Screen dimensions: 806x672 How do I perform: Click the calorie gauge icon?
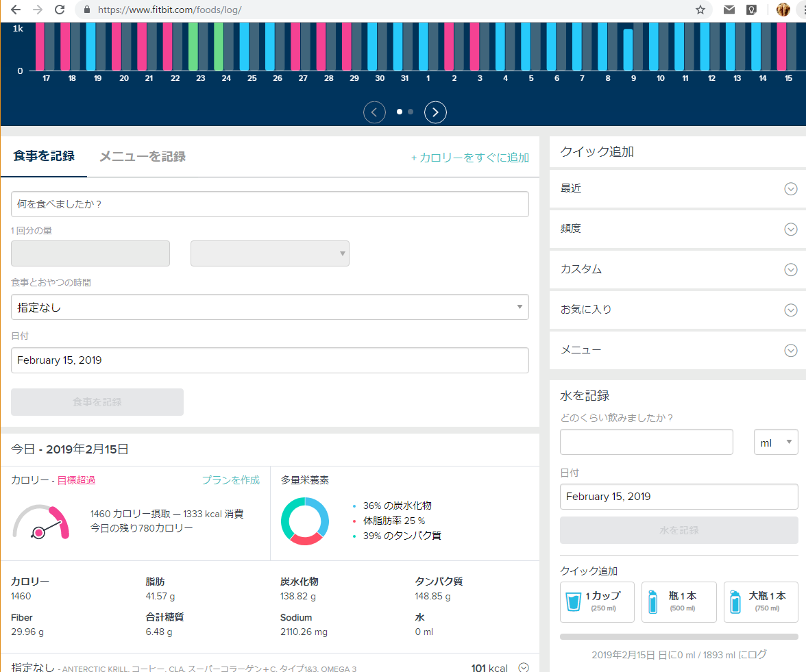pyautogui.click(x=41, y=521)
